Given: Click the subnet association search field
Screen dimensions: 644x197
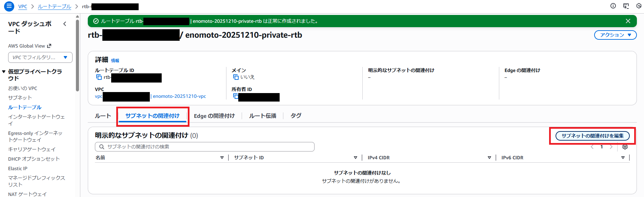Looking at the screenshot, I should point(204,147).
